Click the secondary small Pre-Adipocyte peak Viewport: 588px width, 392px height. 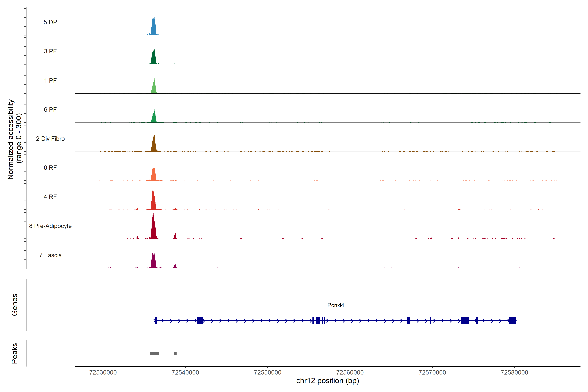175,236
